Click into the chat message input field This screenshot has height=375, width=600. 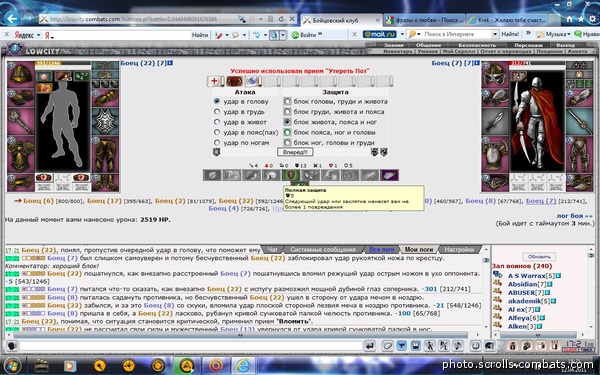coord(191,346)
